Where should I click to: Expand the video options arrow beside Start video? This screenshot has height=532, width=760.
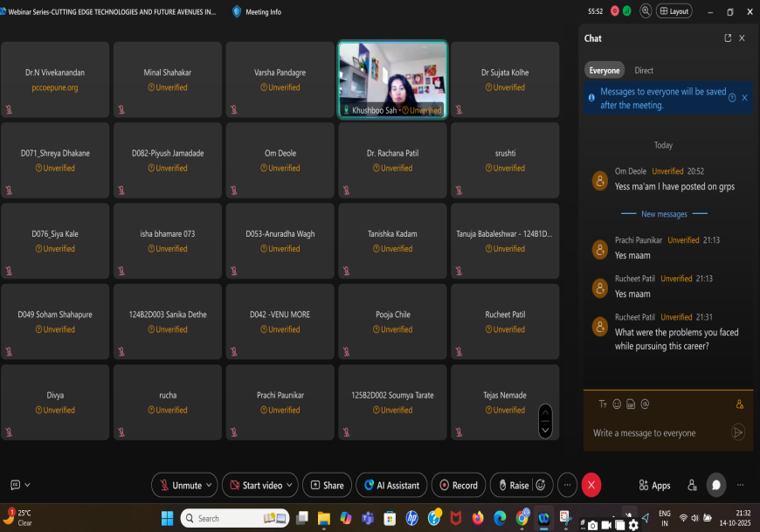[291, 485]
